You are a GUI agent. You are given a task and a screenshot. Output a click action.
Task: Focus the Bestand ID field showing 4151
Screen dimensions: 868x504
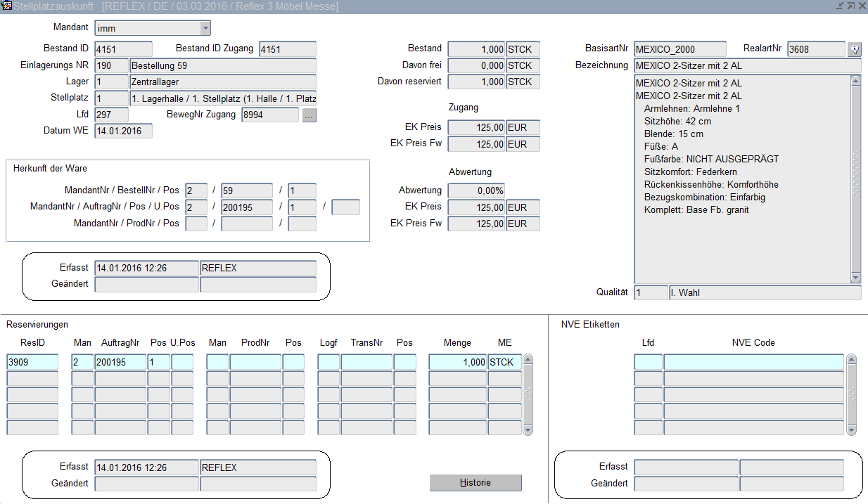(123, 49)
